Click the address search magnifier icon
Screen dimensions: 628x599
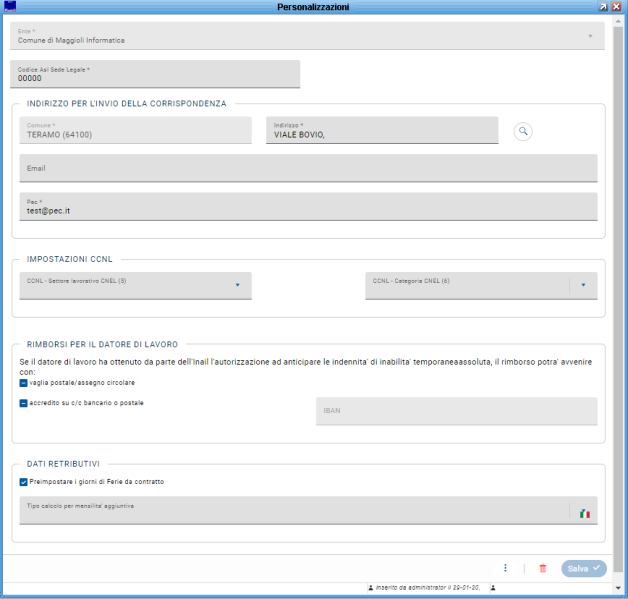(523, 131)
